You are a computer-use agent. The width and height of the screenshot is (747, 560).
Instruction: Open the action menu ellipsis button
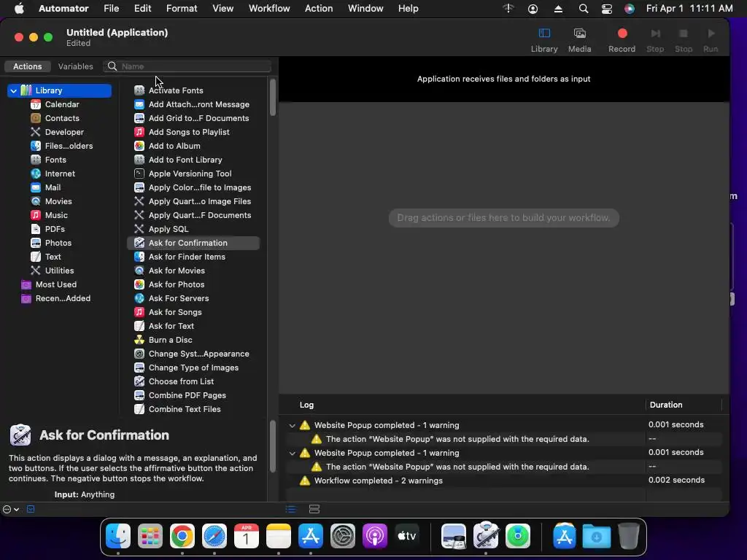(x=10, y=509)
